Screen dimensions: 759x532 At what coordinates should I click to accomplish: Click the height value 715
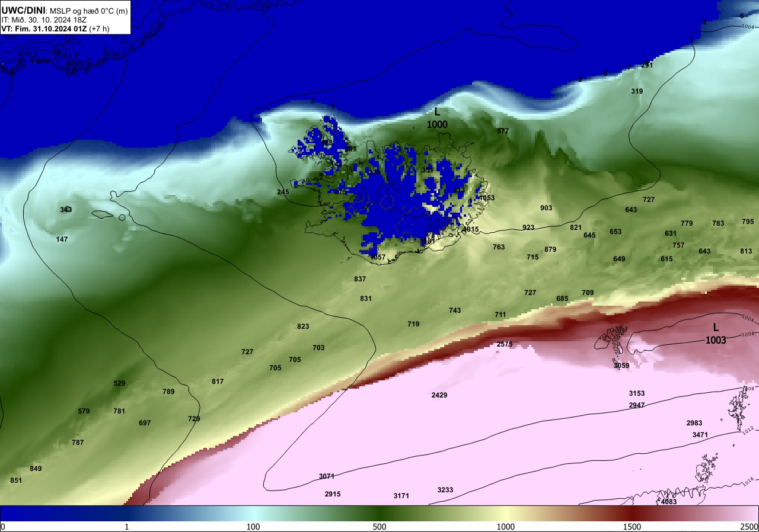tap(532, 257)
